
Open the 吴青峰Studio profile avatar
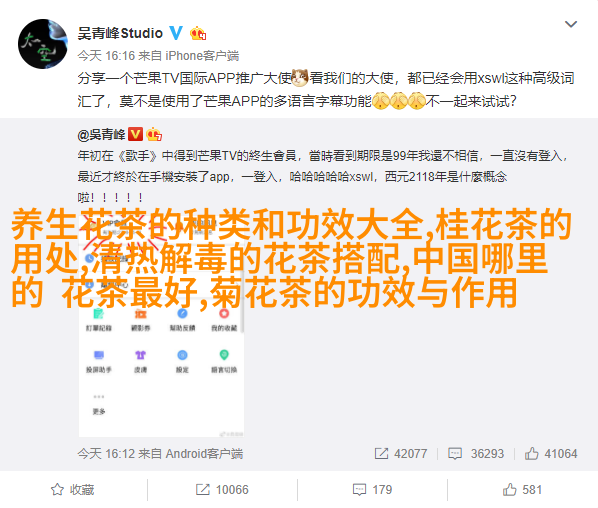click(43, 44)
